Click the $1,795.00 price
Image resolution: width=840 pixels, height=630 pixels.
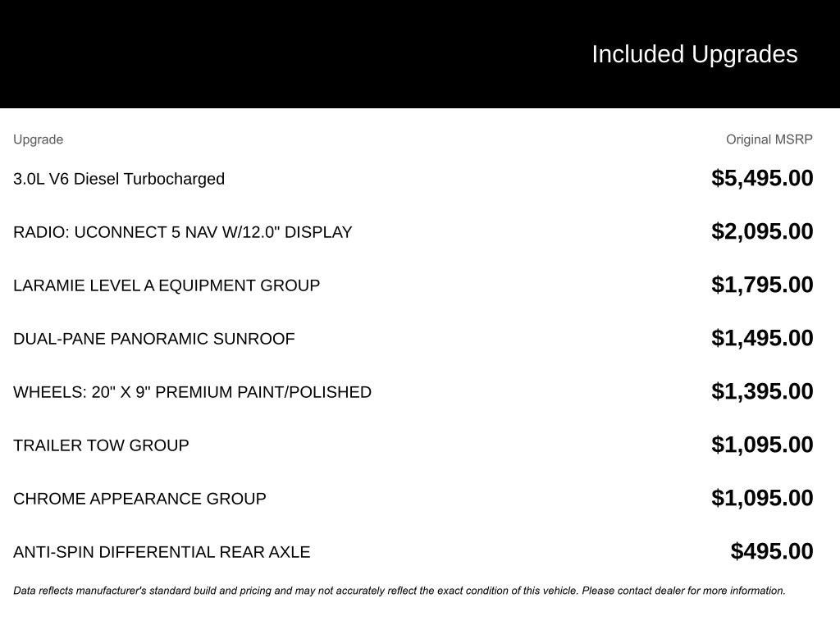pos(762,285)
